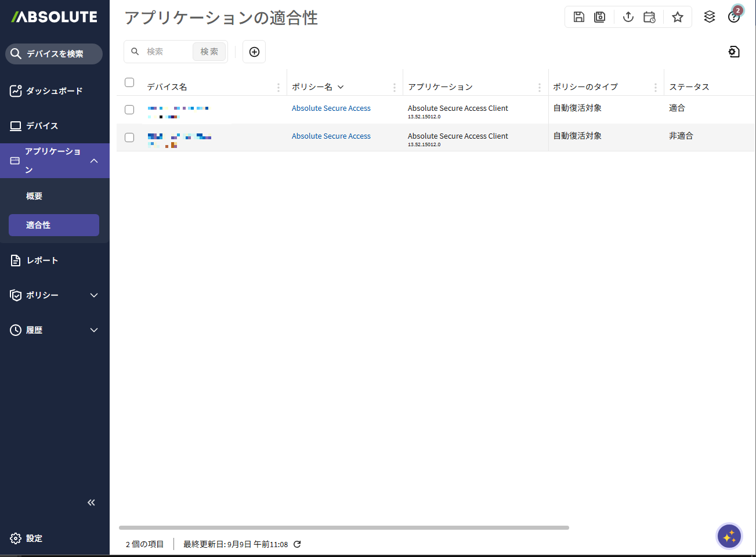Select the 非適合 row checkbox

coord(129,138)
